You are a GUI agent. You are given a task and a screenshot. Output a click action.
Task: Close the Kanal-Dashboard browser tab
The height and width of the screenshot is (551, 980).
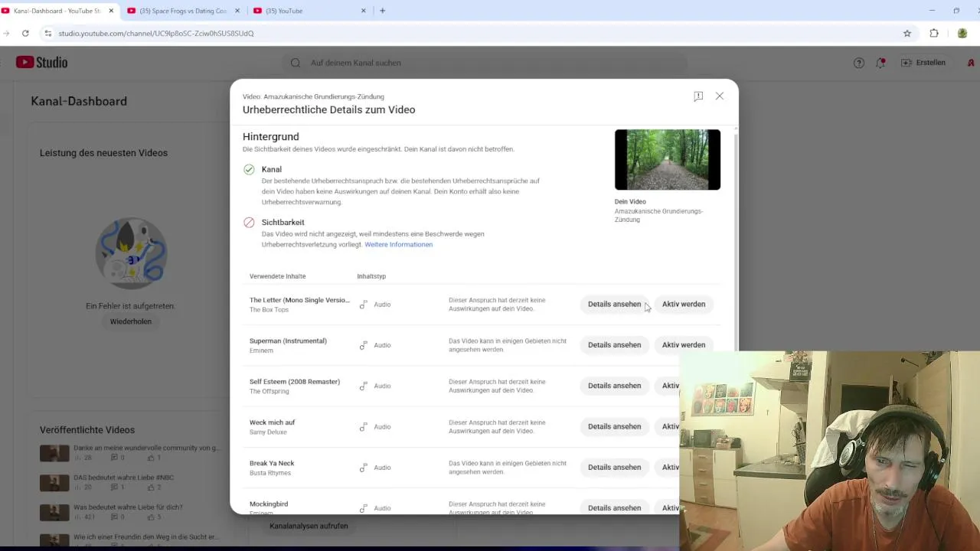(x=112, y=11)
